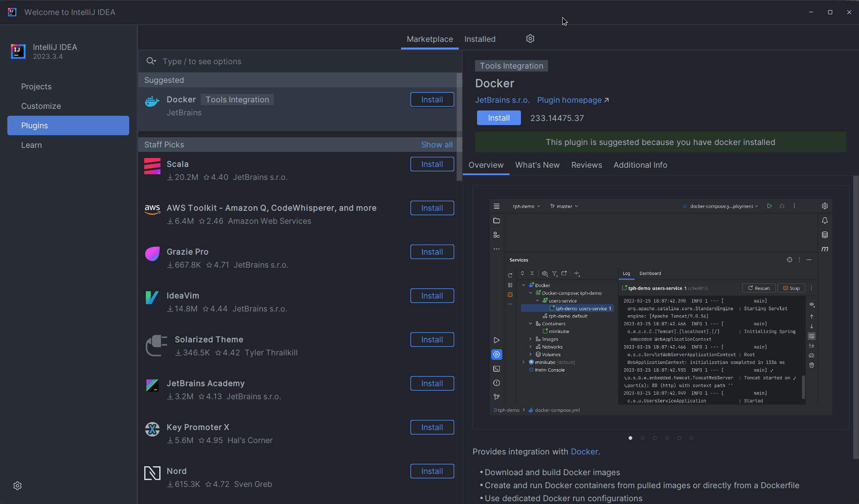Open the Reviews tab
Screen dimensions: 859x504
coord(586,165)
